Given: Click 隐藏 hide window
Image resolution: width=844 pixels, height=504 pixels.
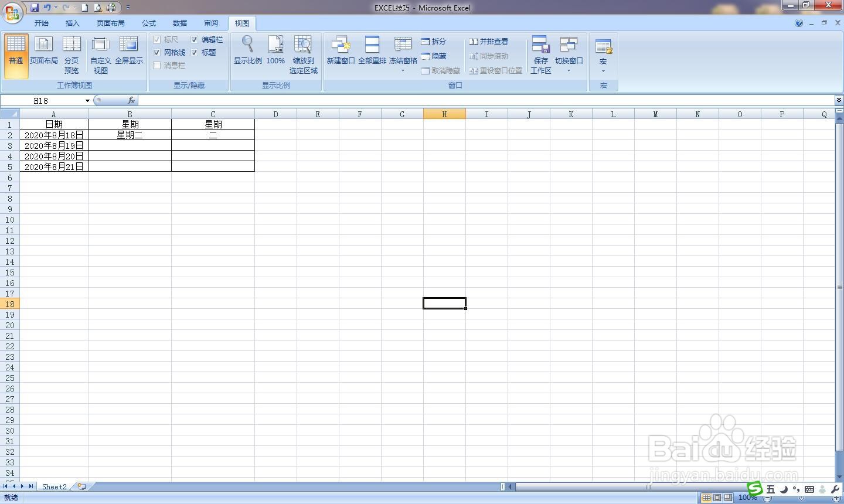Looking at the screenshot, I should pos(434,56).
